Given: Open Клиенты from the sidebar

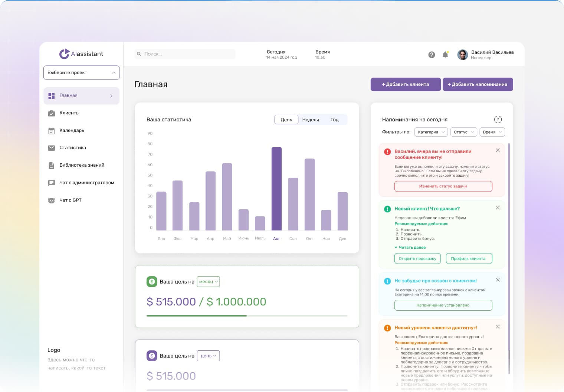Looking at the screenshot, I should 69,113.
